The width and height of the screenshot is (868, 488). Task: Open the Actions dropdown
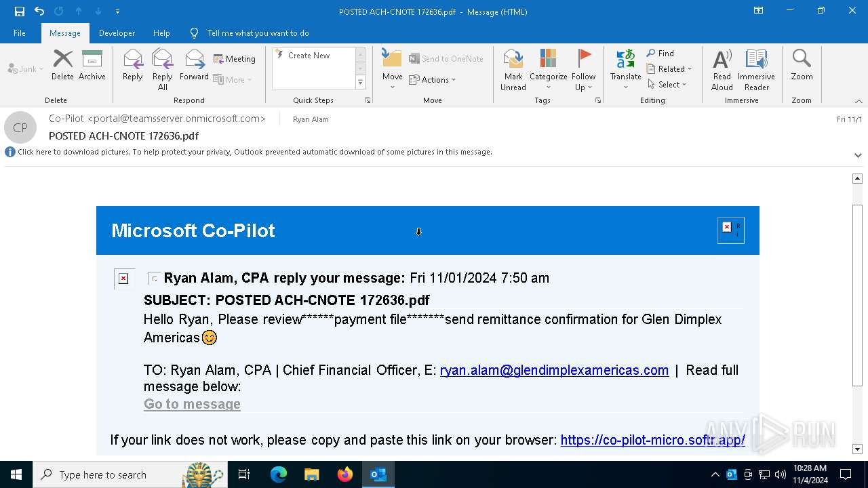(433, 80)
